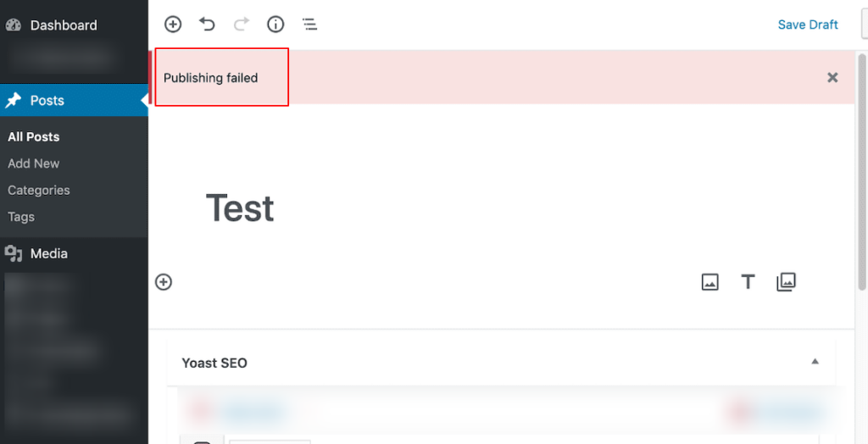Insert a Gallery block shortcut icon
Viewport: 868px width, 444px height.
pyautogui.click(x=786, y=282)
